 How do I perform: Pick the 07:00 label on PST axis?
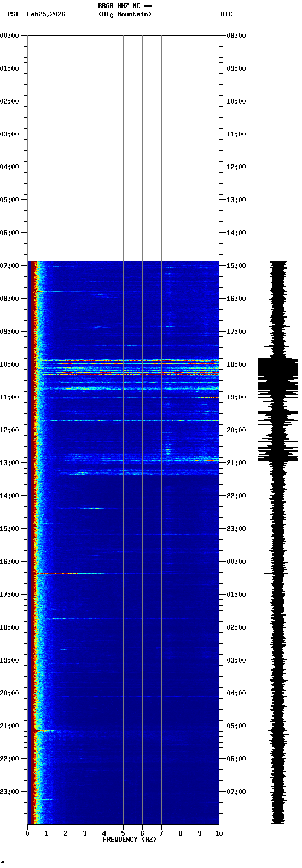[x=10, y=266]
